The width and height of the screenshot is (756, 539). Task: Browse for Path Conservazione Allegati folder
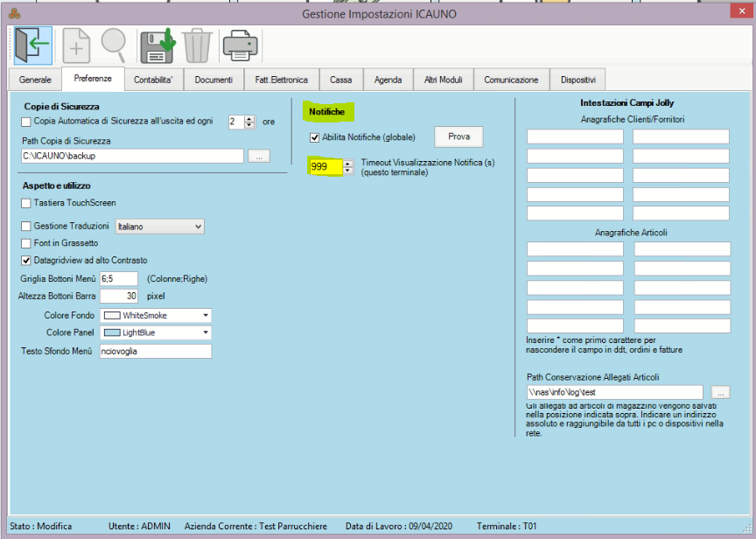click(720, 392)
